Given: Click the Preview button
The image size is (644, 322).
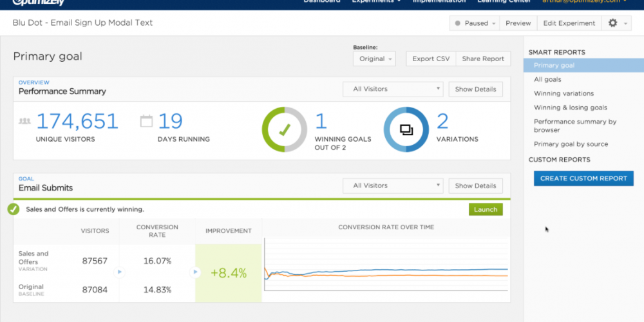Looking at the screenshot, I should coord(518,23).
